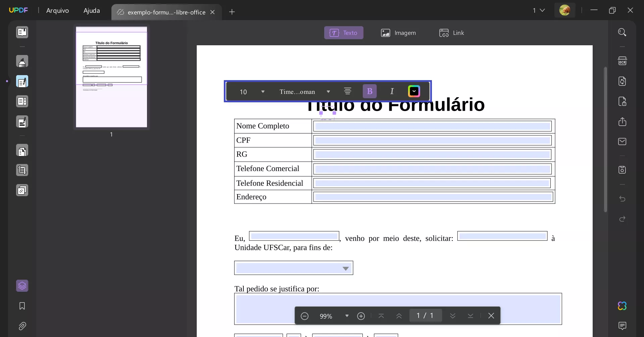This screenshot has height=337, width=644.
Task: Click the RG form field
Action: (432, 154)
